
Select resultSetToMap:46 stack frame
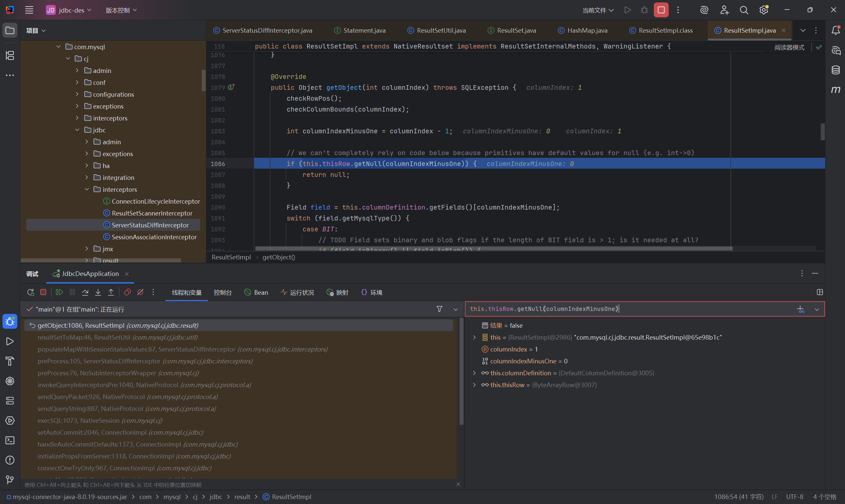(x=117, y=337)
